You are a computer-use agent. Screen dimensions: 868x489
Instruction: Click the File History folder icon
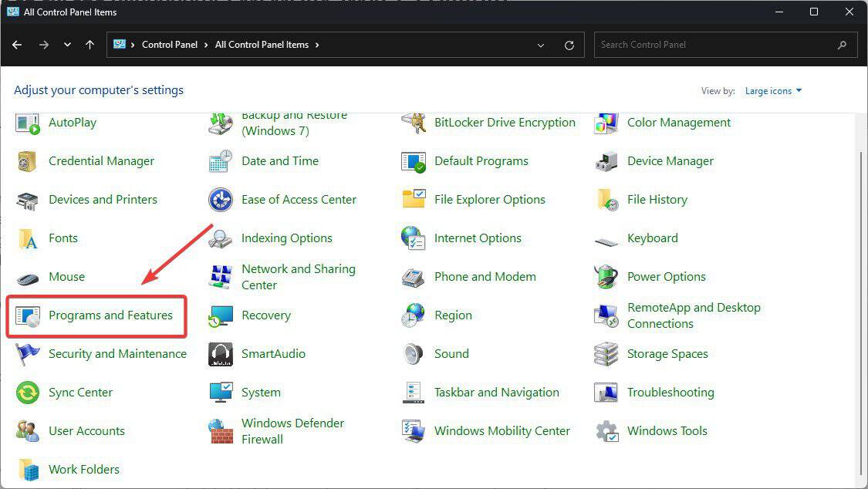pyautogui.click(x=606, y=201)
